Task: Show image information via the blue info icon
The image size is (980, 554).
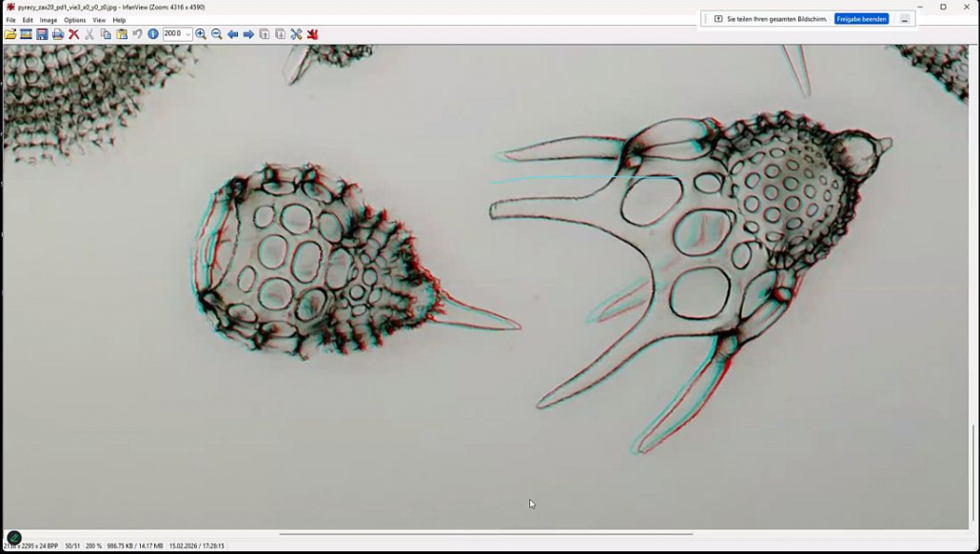Action: tap(153, 34)
